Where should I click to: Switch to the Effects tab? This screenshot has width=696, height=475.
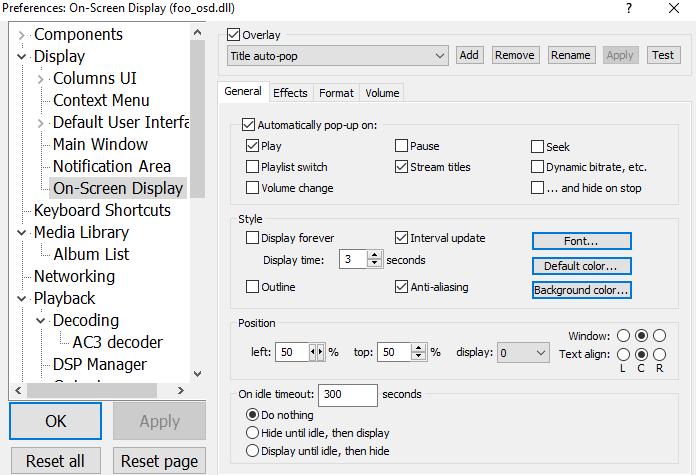click(x=290, y=93)
